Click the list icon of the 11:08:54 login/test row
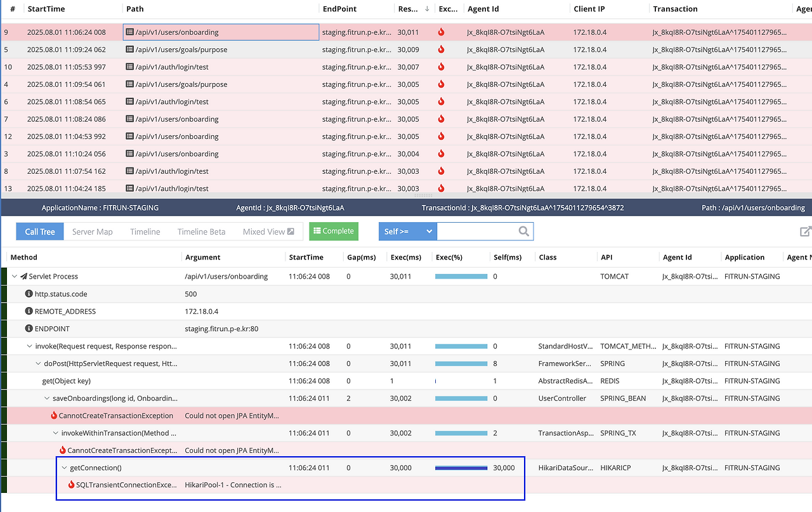This screenshot has width=812, height=512. pos(129,102)
